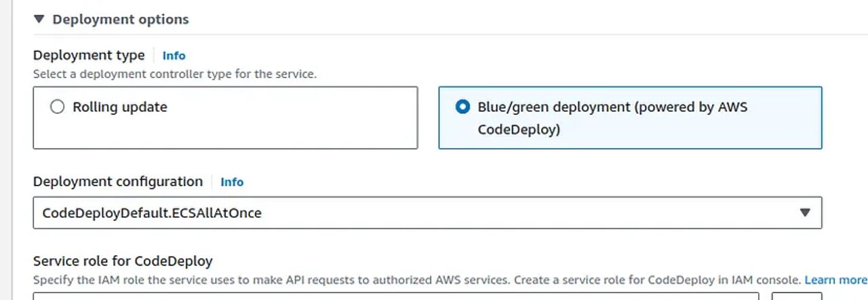This screenshot has width=868, height=300.
Task: Click the Rolling update option label
Action: click(x=120, y=107)
